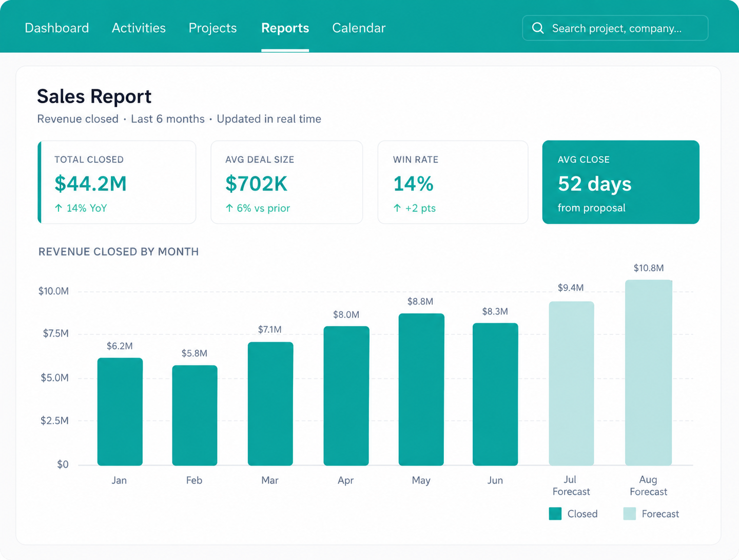Focus the Search project, company field
This screenshot has width=739, height=560.
[615, 28]
